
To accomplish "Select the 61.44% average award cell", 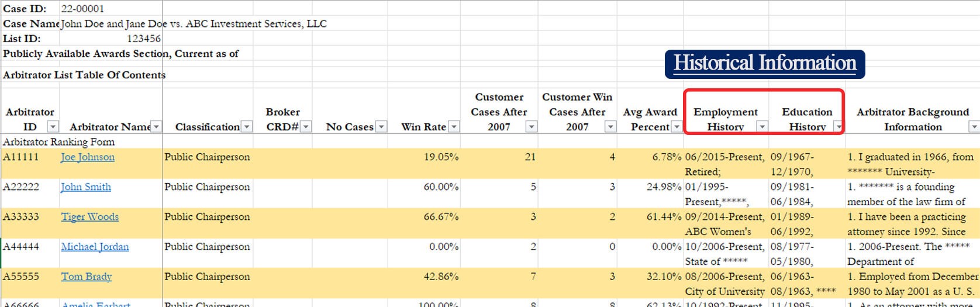I will (650, 223).
